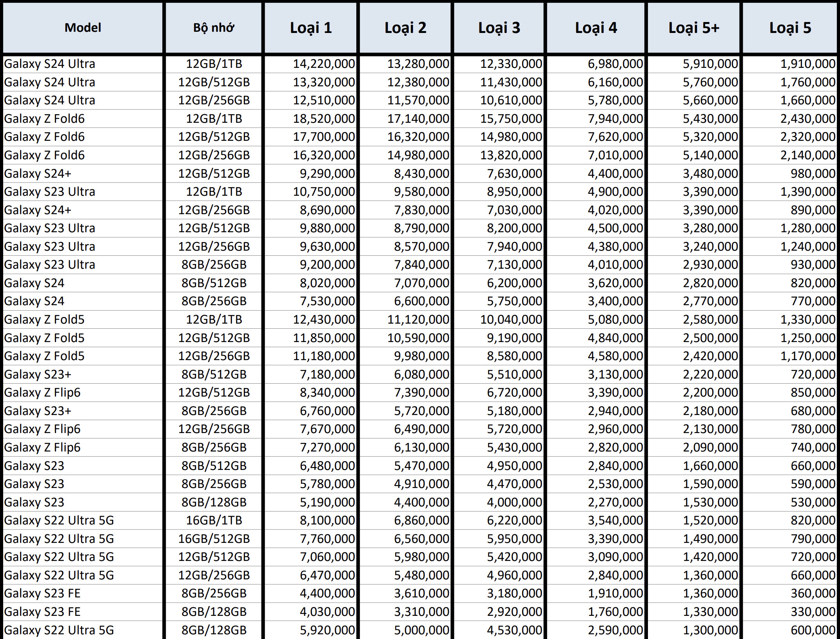The height and width of the screenshot is (639, 840).
Task: Select the Loại 4 header cell
Action: coord(596,28)
